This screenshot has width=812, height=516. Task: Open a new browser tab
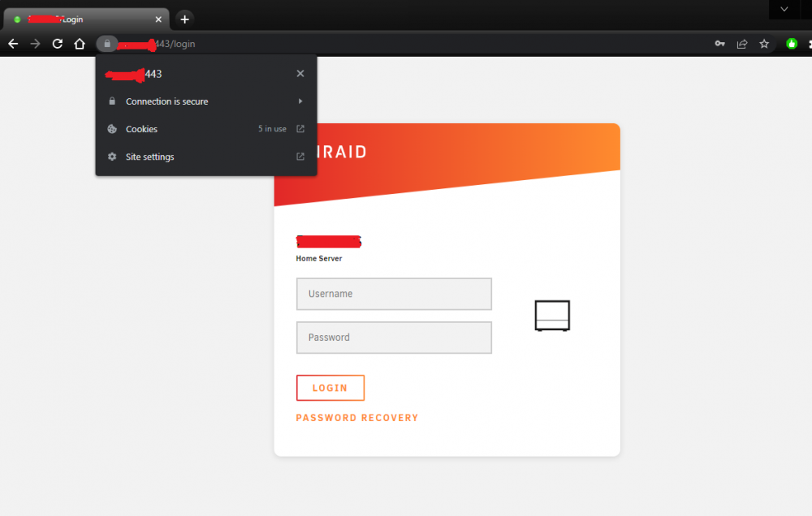pos(185,19)
